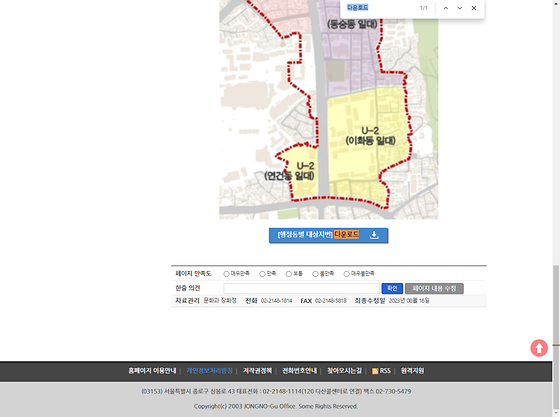Image resolution: width=560 pixels, height=417 pixels.
Task: Click the find bar search text field
Action: pyautogui.click(x=380, y=8)
